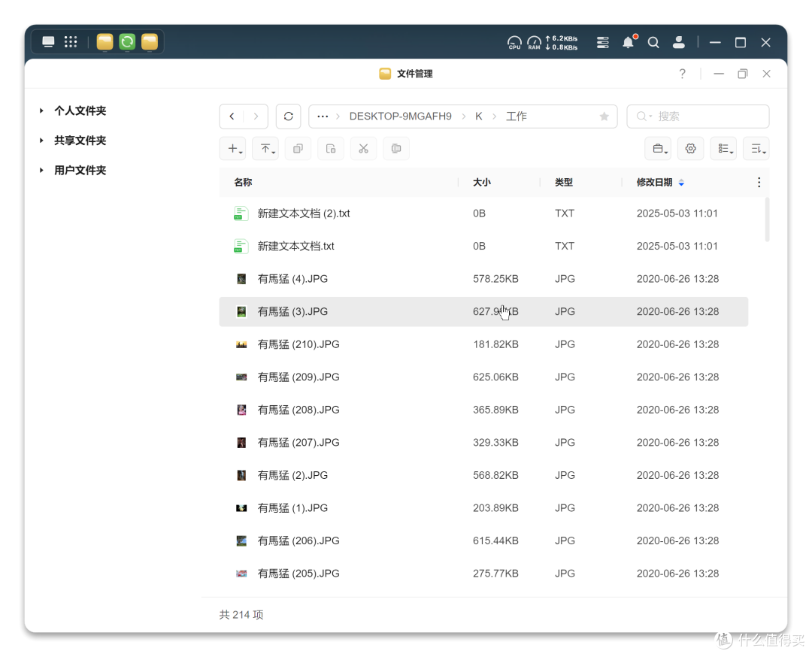The height and width of the screenshot is (657, 812).
Task: Open the task list icon in top bar
Action: click(602, 42)
